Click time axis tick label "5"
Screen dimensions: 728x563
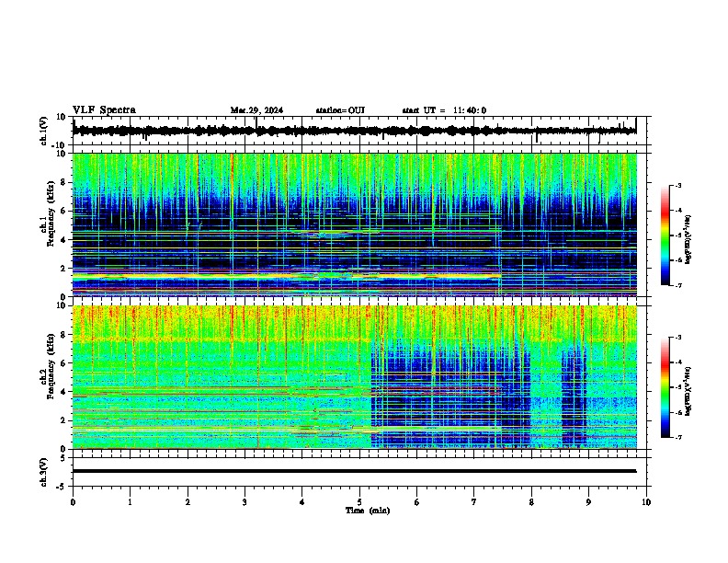tap(359, 502)
